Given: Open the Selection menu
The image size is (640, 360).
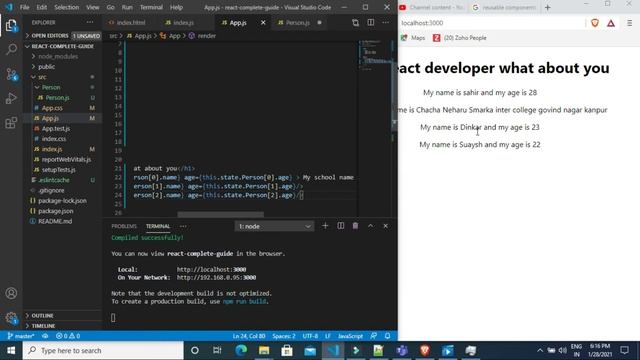Looking at the screenshot, I should 67,7.
